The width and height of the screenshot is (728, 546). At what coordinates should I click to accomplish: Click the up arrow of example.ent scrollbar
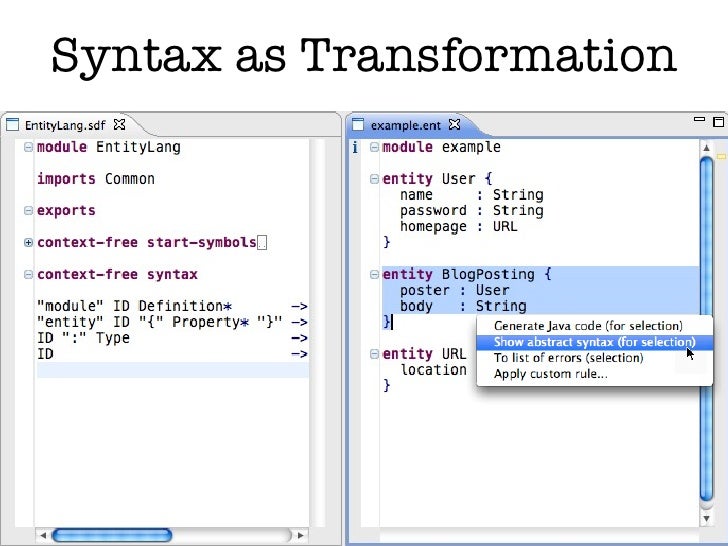pyautogui.click(x=706, y=148)
